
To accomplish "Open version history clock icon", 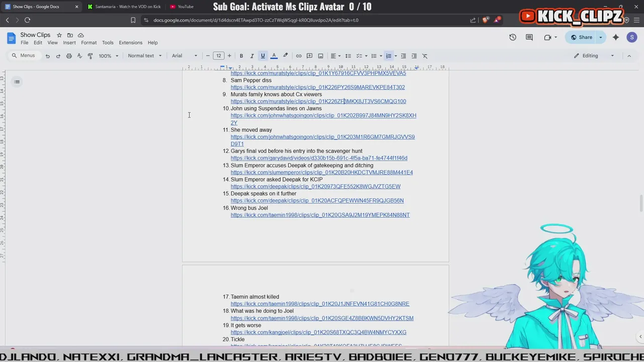I will 513,37.
